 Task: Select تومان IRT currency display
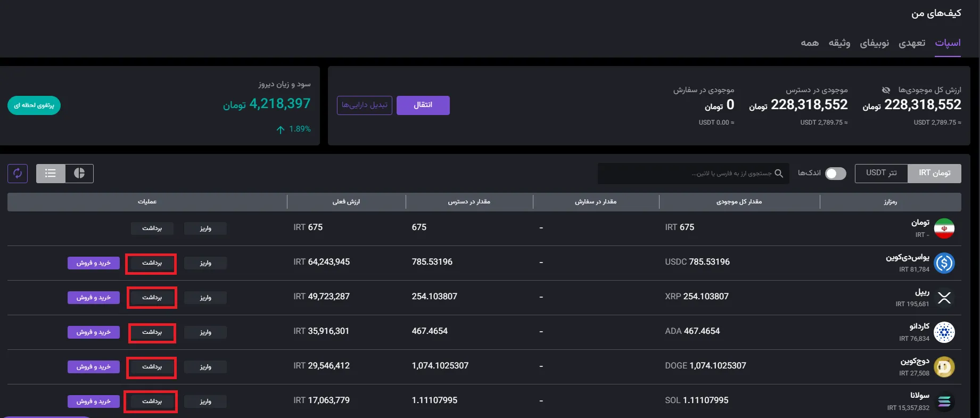point(934,173)
